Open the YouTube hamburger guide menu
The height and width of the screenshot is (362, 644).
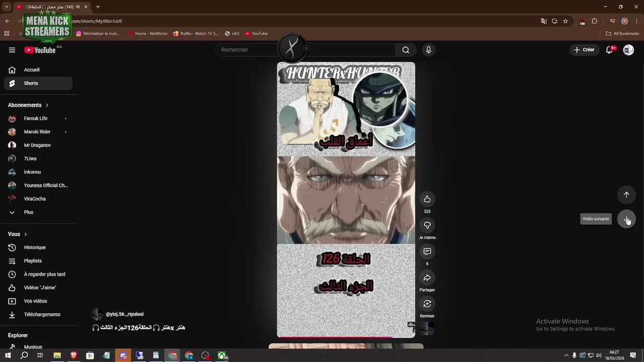point(12,50)
